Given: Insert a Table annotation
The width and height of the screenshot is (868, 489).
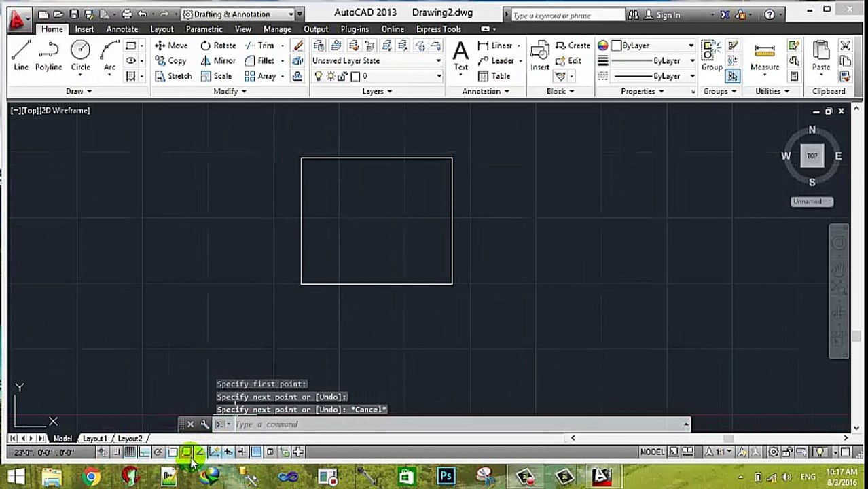Looking at the screenshot, I should tap(494, 76).
